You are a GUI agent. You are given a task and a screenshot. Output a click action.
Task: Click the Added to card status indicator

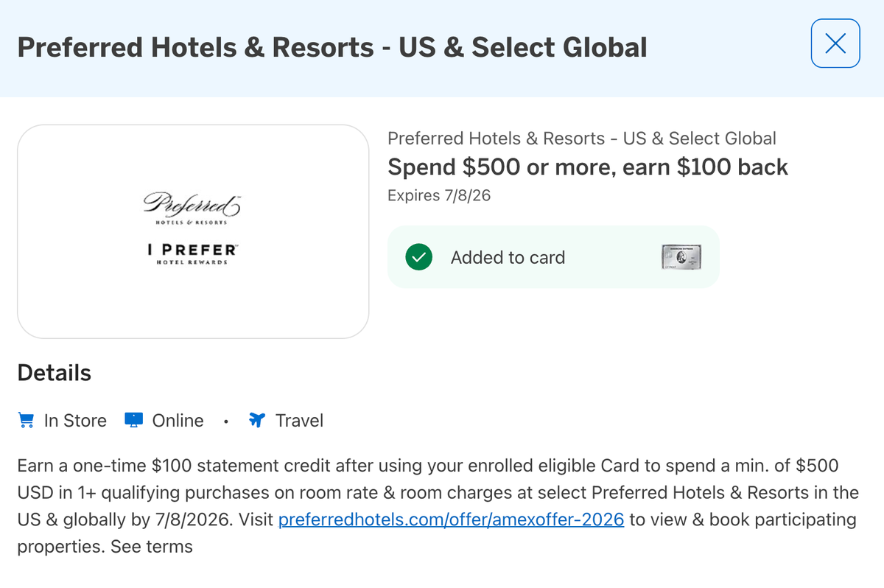(x=508, y=257)
